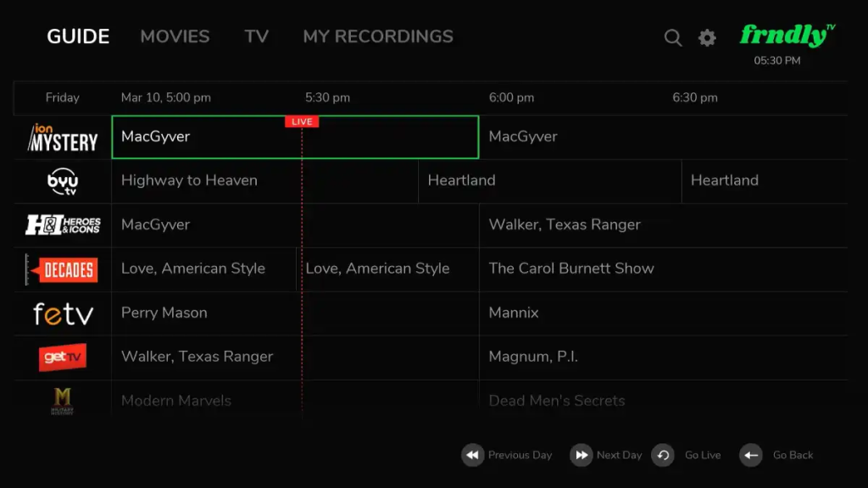Click the Go Live refresh icon

pyautogui.click(x=663, y=455)
